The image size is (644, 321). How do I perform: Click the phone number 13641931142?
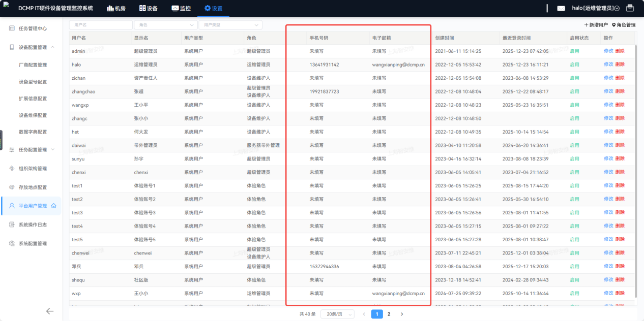(324, 65)
